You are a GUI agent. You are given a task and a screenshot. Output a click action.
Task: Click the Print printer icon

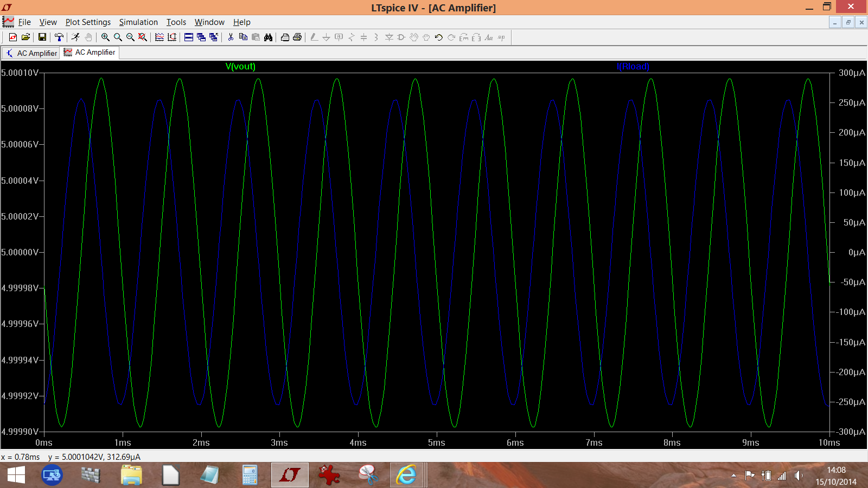(x=297, y=37)
